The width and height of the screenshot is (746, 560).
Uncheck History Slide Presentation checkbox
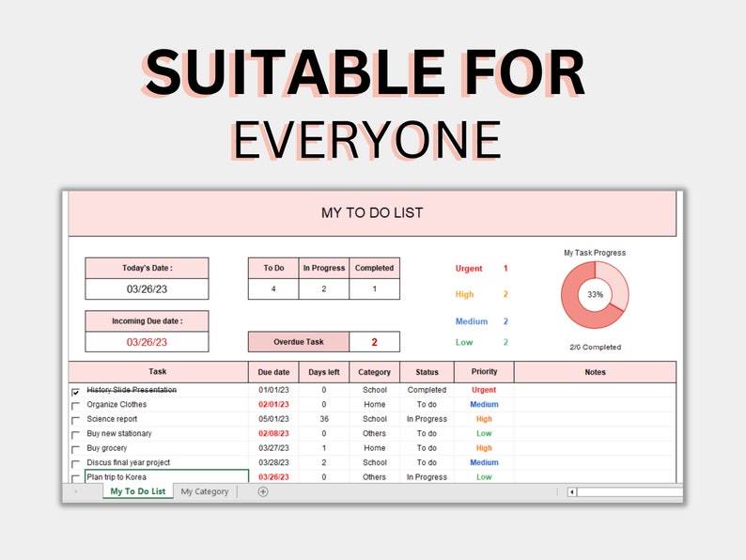tap(76, 392)
